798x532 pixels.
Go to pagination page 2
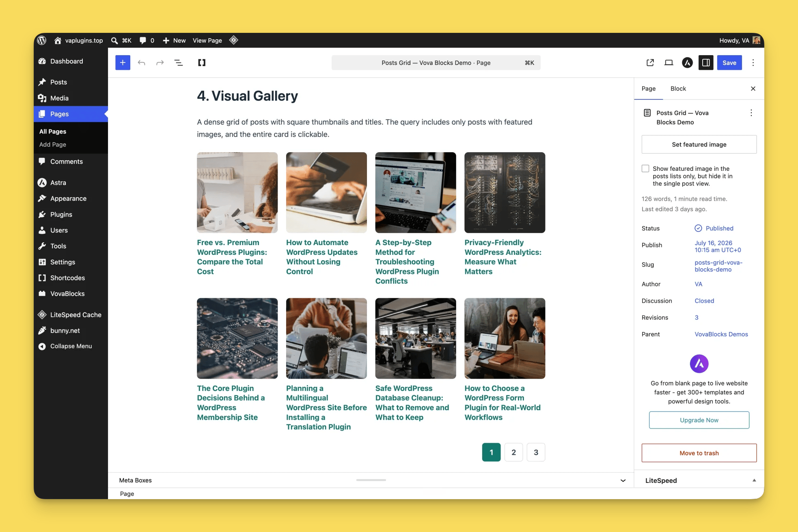point(513,452)
